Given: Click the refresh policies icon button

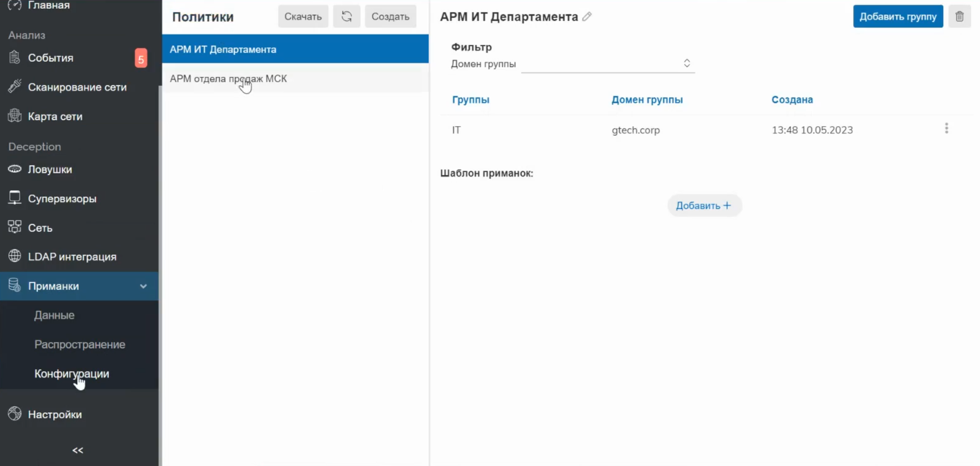Looking at the screenshot, I should coord(346,16).
